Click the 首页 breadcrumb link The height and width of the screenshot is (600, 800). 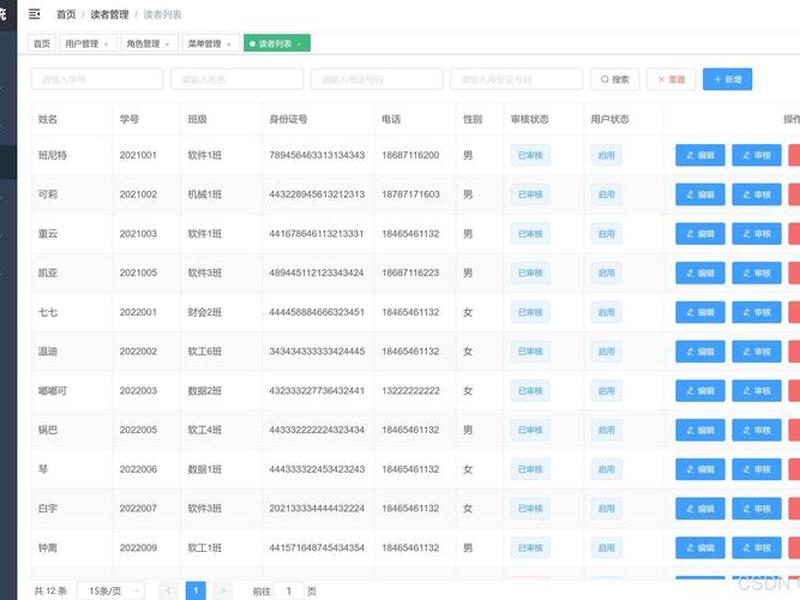click(x=66, y=14)
